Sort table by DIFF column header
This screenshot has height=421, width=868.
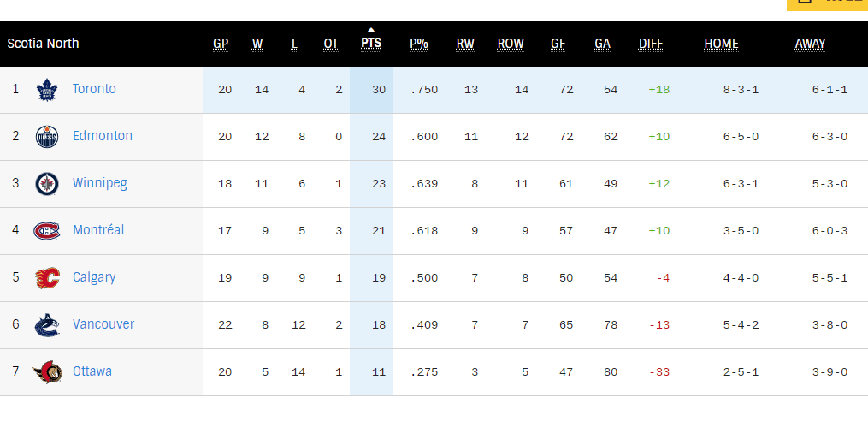coord(651,44)
